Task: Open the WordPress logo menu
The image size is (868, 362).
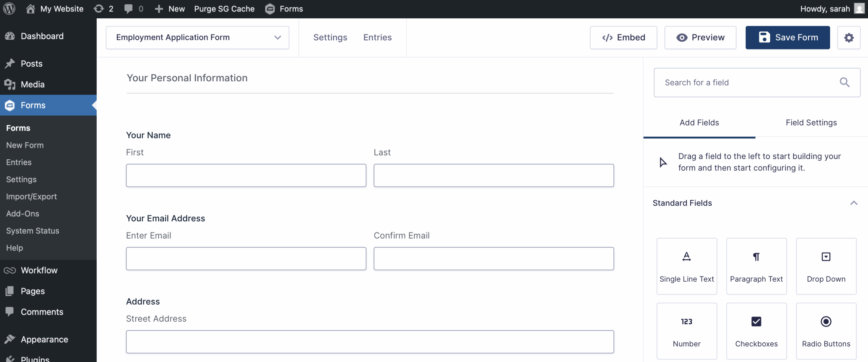Action: click(x=9, y=8)
